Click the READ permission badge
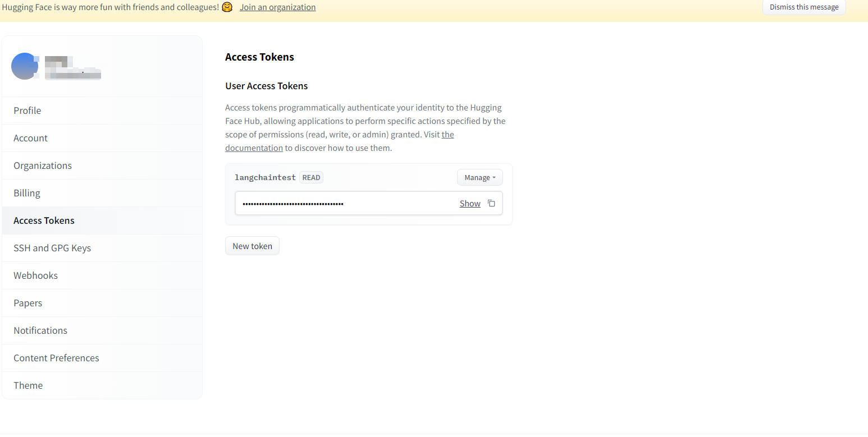The image size is (868, 437). pyautogui.click(x=311, y=177)
